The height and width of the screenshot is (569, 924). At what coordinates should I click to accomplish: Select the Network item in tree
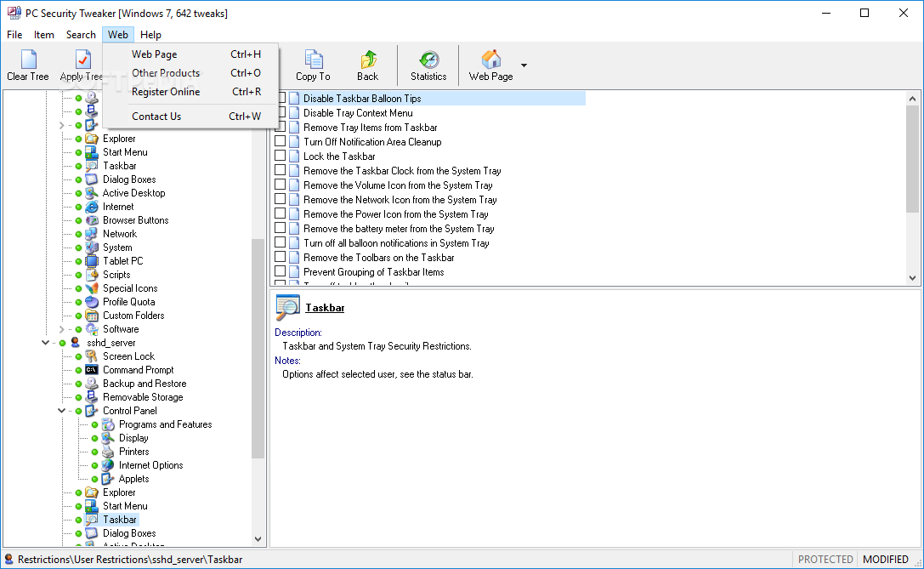(x=120, y=234)
